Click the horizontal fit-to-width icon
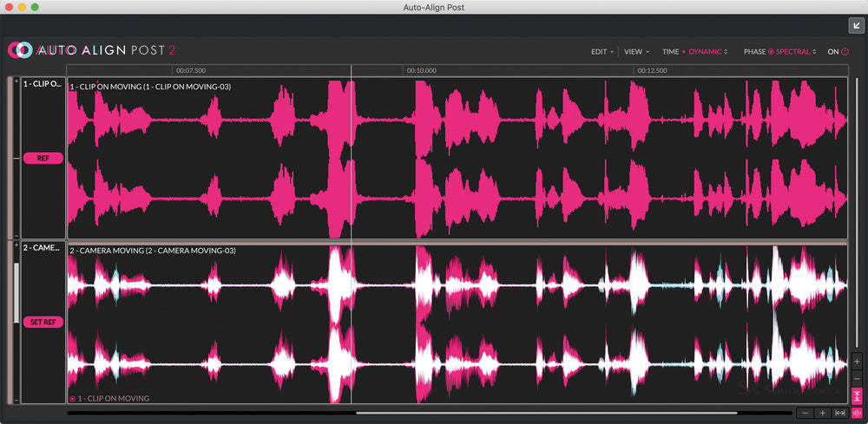Viewport: 868px width, 424px height. pyautogui.click(x=840, y=413)
